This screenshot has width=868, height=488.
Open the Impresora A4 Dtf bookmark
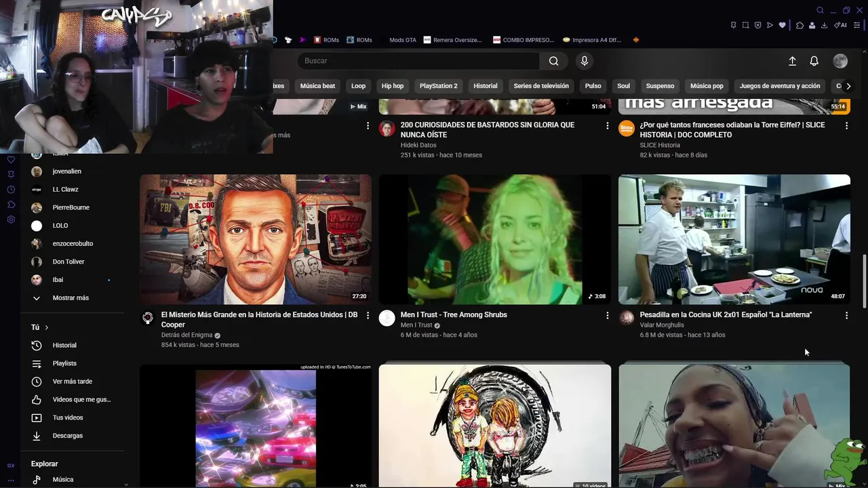[x=592, y=40]
